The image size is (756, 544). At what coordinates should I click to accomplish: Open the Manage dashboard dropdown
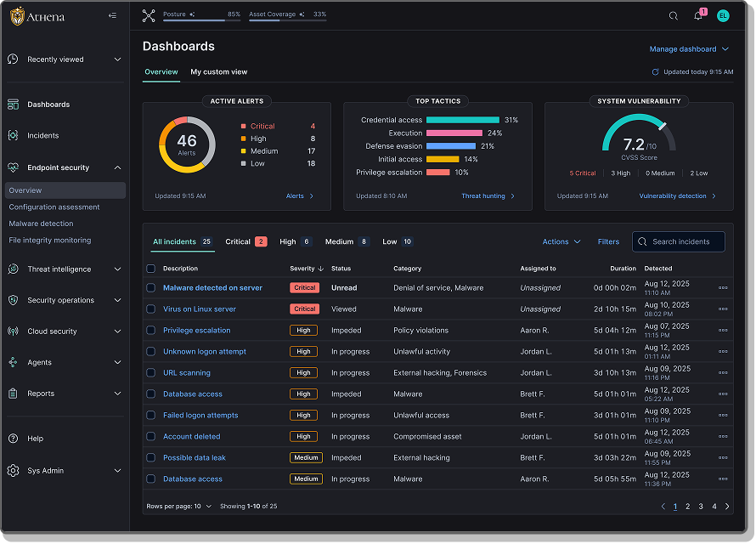(x=689, y=49)
